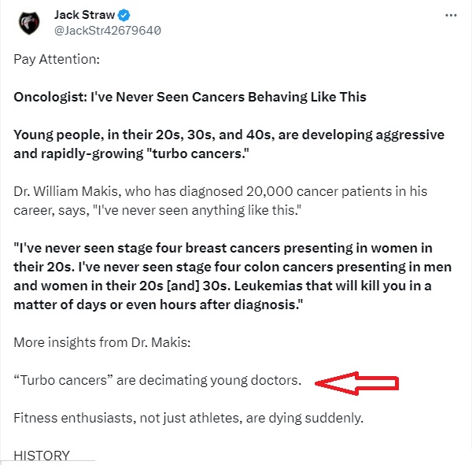Click Jack Straw's profile avatar

[29, 23]
